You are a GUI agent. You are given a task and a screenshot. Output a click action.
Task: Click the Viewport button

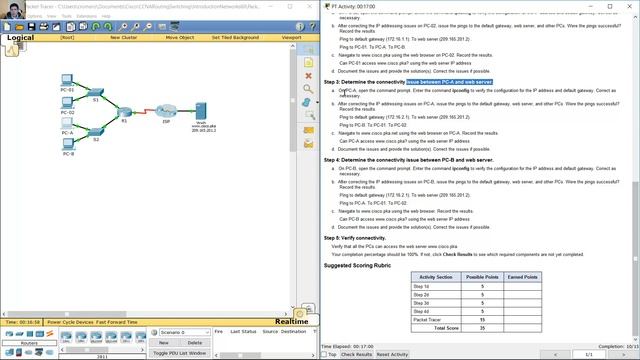click(x=291, y=38)
